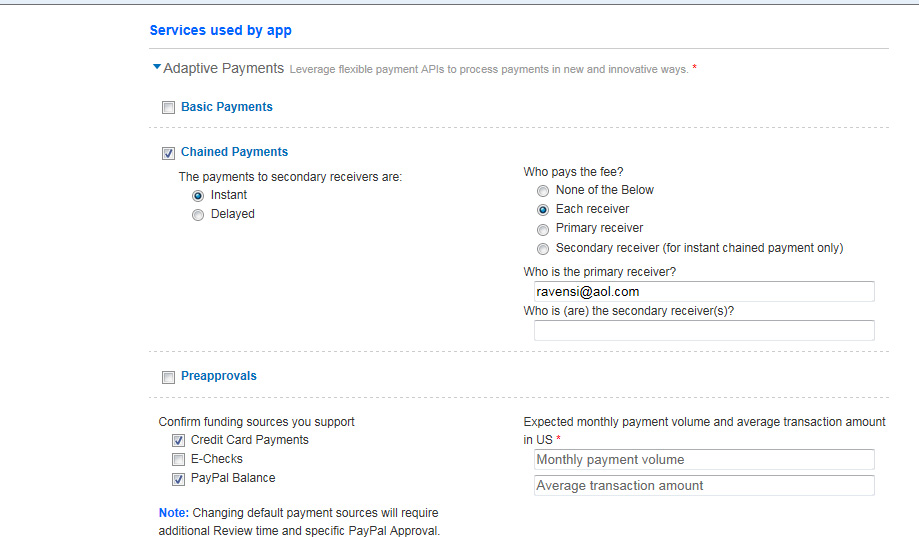This screenshot has height=537, width=919.
Task: Select Primary receiver pays the fee
Action: (x=543, y=229)
